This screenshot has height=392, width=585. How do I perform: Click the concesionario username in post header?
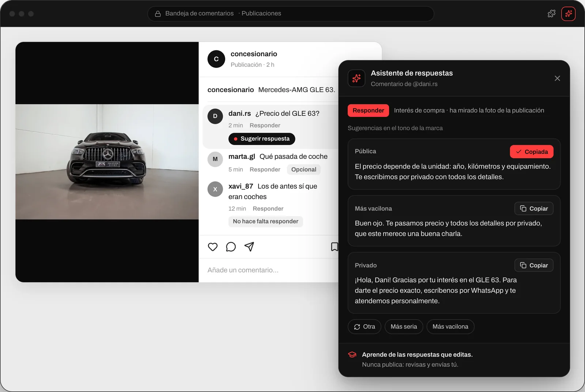[254, 54]
